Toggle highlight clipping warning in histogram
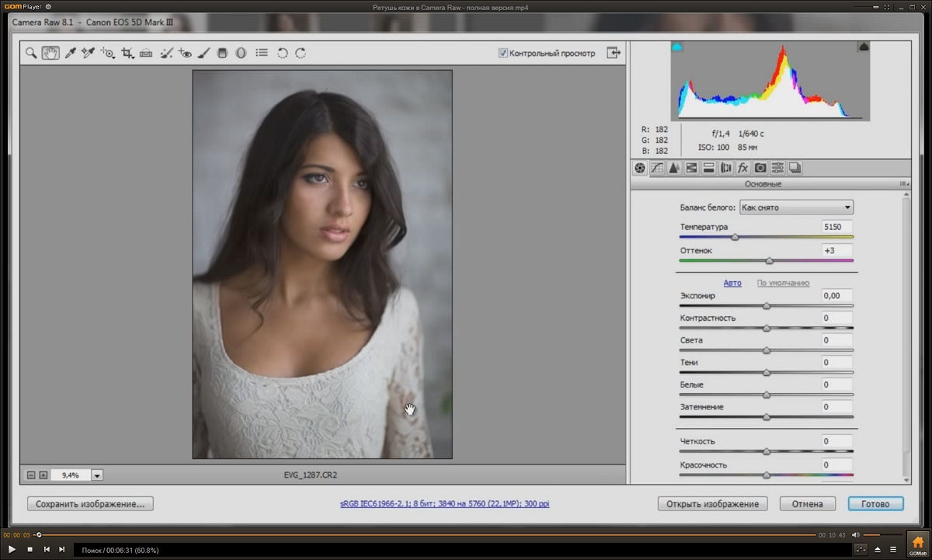The image size is (932, 560). click(x=864, y=47)
